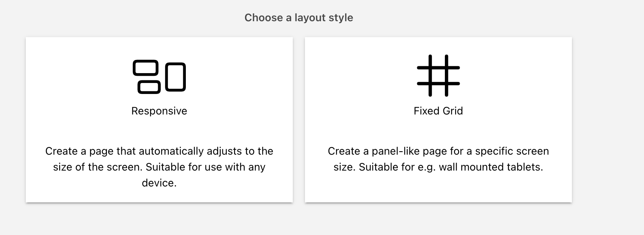Click the tall rectangle in Responsive icon
Image resolution: width=644 pixels, height=235 pixels.
(x=175, y=77)
